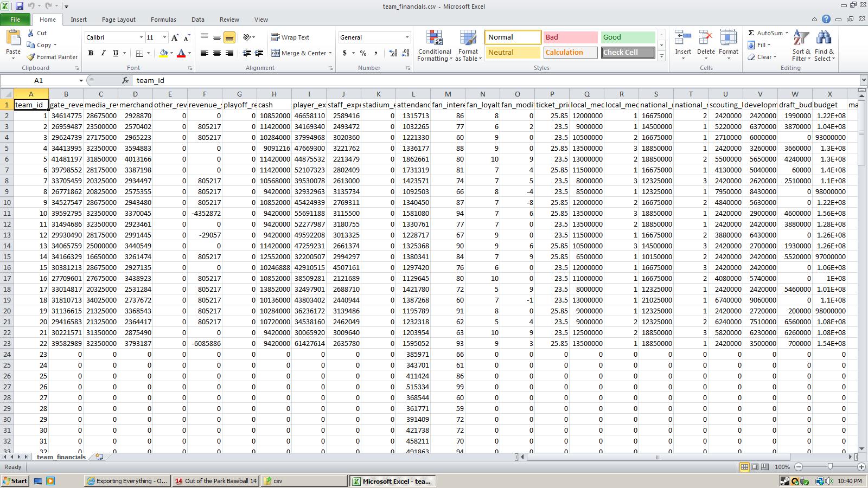Apply the borders icon
This screenshot has width=868, height=488.
(139, 53)
